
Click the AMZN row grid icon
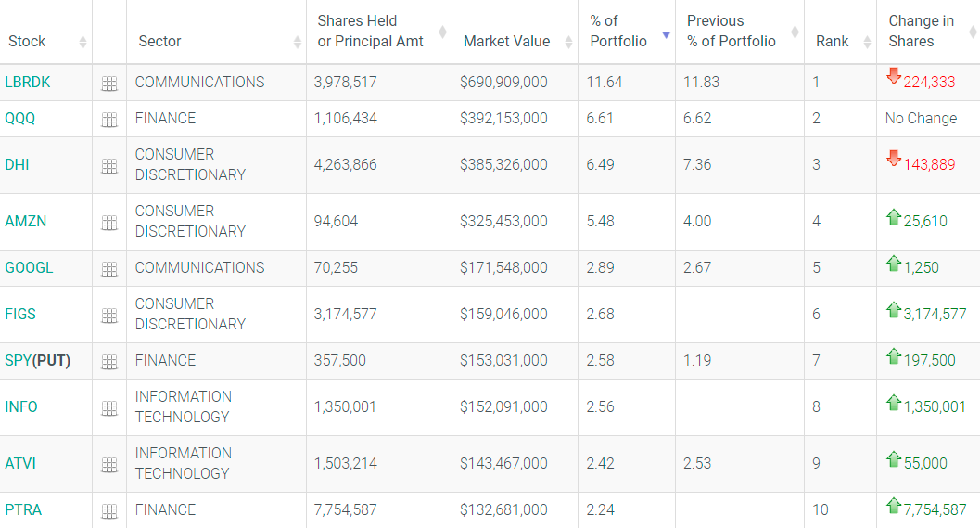(109, 223)
